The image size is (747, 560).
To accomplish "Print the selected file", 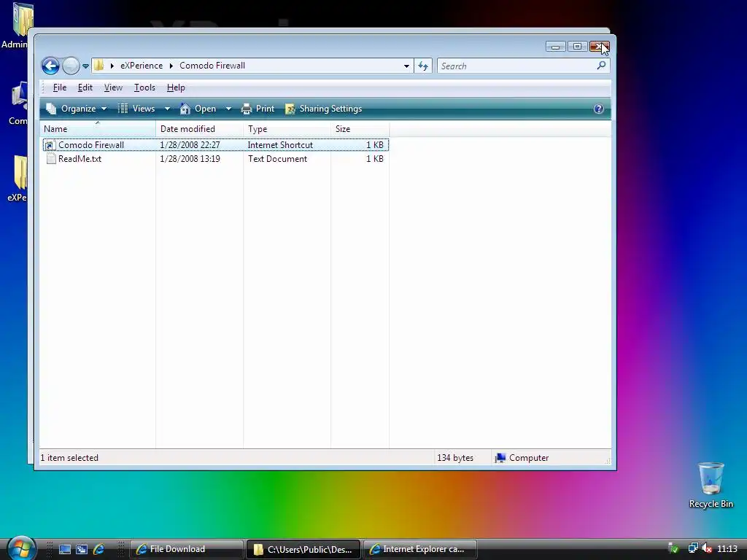I will pyautogui.click(x=258, y=109).
